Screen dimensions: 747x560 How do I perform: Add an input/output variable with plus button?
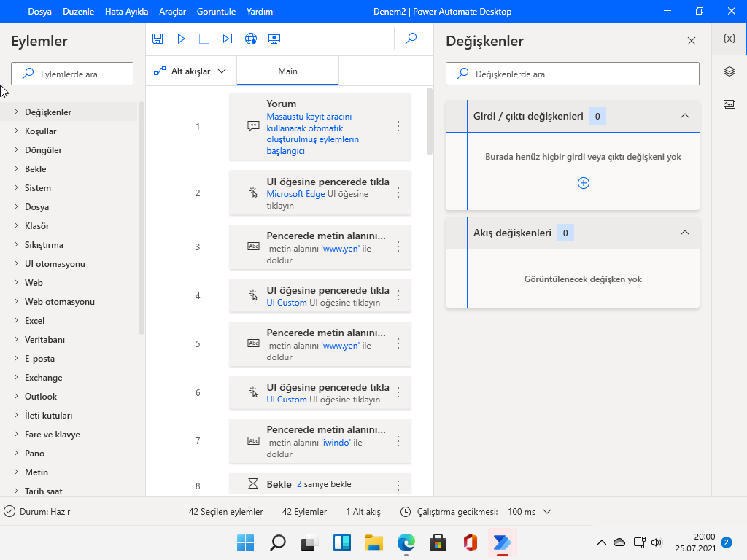tap(583, 184)
